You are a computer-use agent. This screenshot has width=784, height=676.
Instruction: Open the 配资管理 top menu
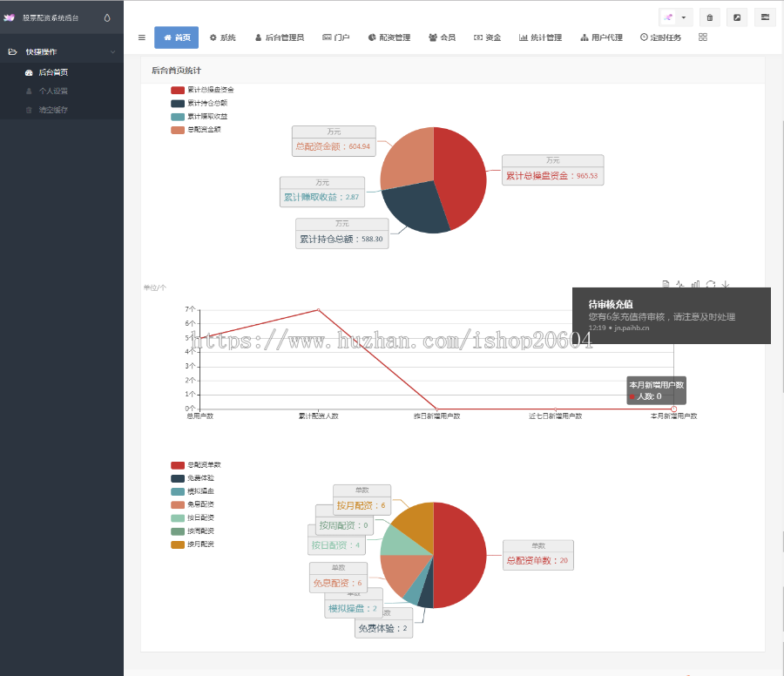pyautogui.click(x=389, y=37)
